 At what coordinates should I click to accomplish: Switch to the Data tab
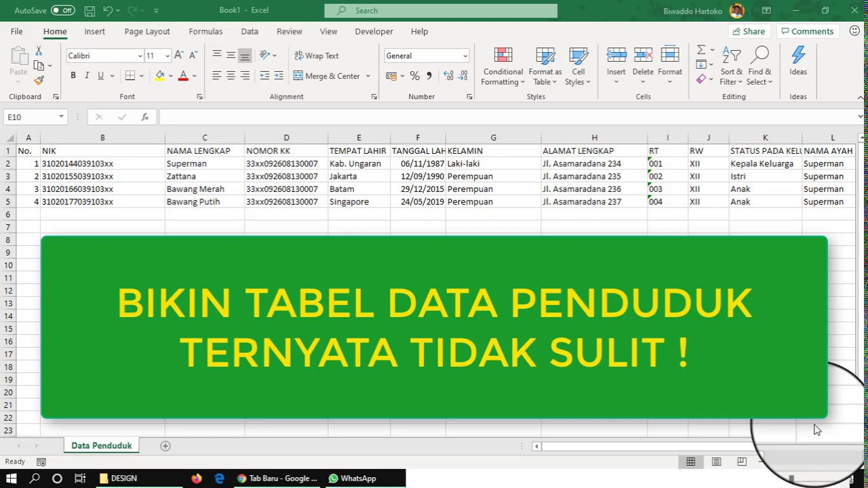point(250,31)
